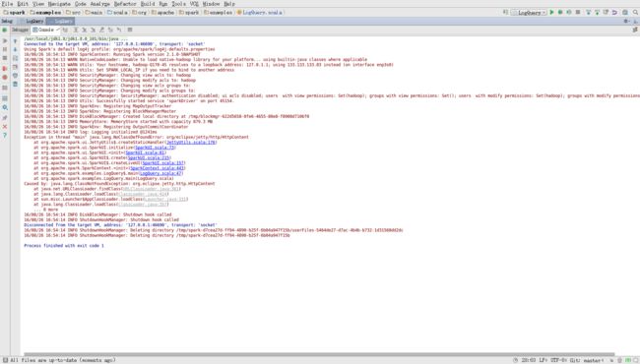Click the Up the Stack Trace arrow
640x364 pixels.
coord(15,41)
